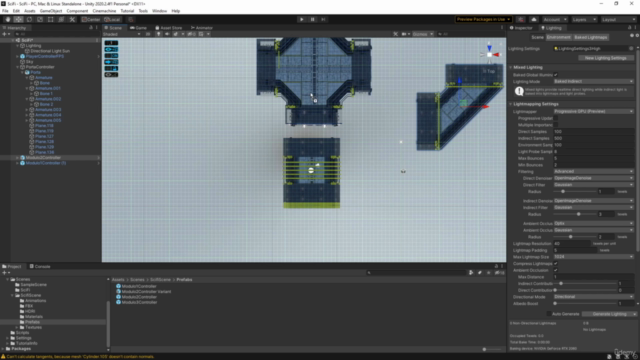Viewport: 640px width, 360px height.
Task: Adjust Indirect Filter Radius slider
Action: point(575,214)
